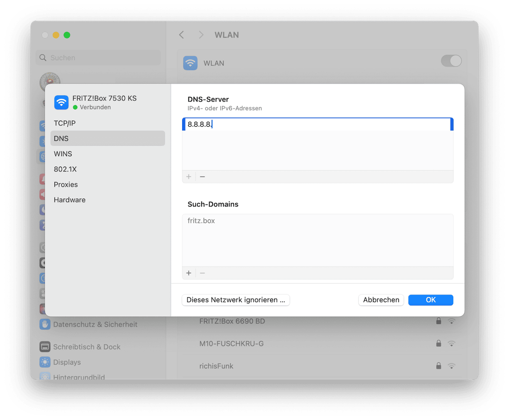The image size is (509, 420).
Task: Show the Proxies section
Action: (108, 184)
